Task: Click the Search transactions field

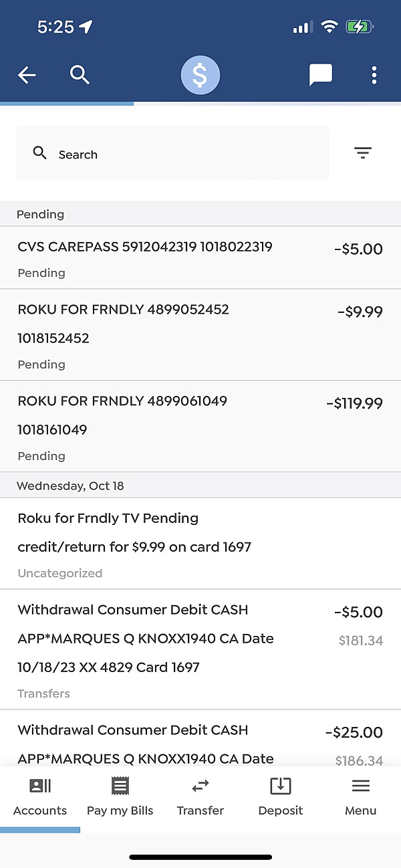Action: pyautogui.click(x=172, y=153)
